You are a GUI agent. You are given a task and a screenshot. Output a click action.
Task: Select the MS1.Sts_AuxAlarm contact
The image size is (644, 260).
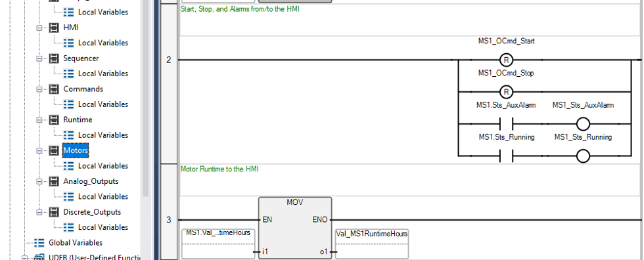(x=506, y=123)
